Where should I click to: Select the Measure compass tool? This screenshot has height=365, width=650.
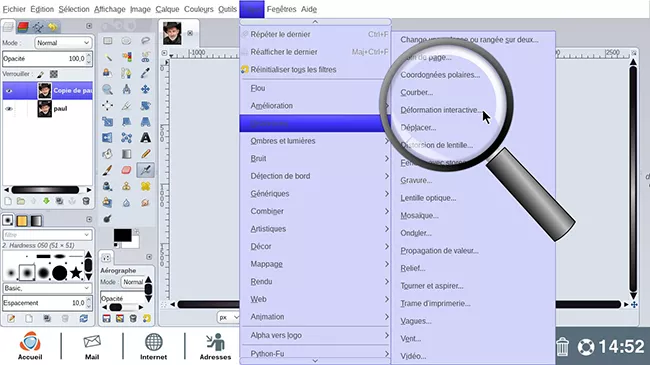[126, 89]
